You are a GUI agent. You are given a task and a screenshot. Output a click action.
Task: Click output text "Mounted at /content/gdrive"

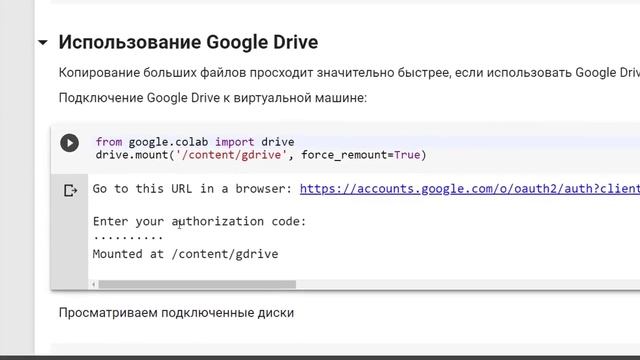[185, 254]
